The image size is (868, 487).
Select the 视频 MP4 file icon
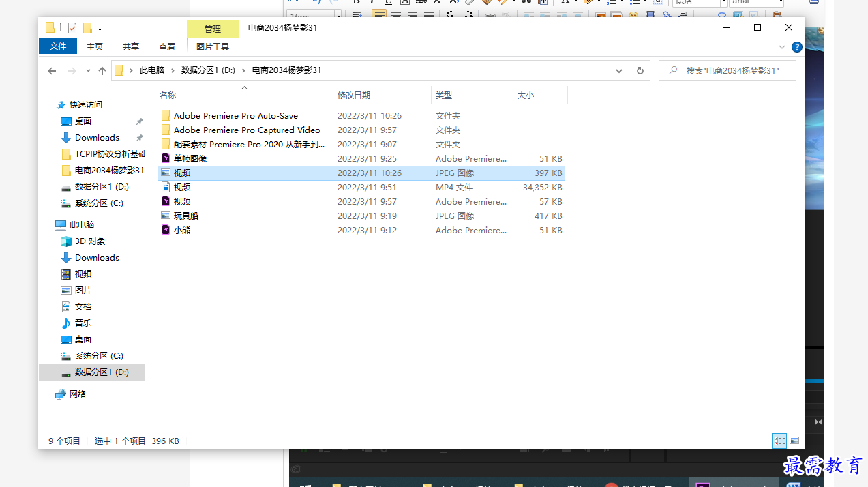click(x=166, y=187)
